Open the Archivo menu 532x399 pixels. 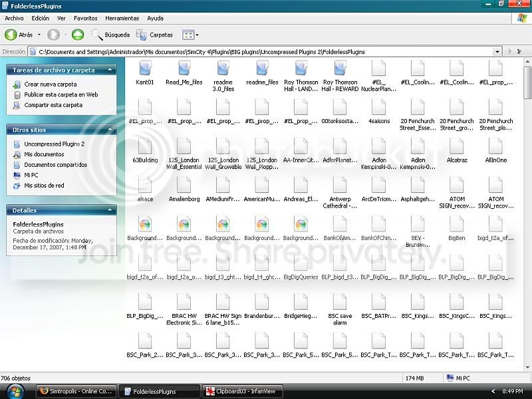14,19
